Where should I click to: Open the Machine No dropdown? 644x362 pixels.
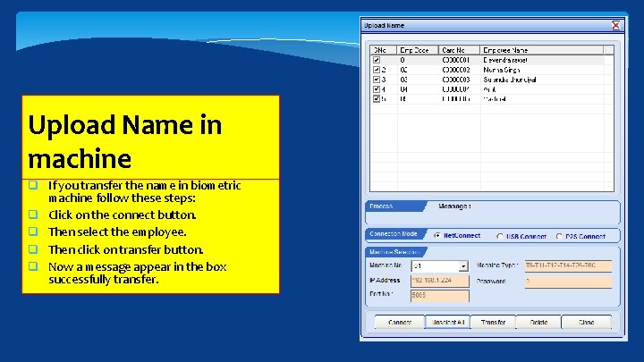point(463,266)
